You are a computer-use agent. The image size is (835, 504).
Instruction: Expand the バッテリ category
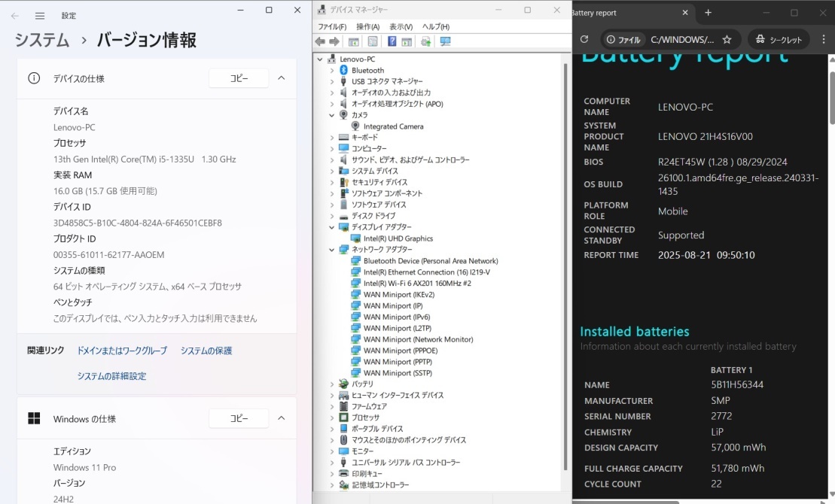coord(332,384)
